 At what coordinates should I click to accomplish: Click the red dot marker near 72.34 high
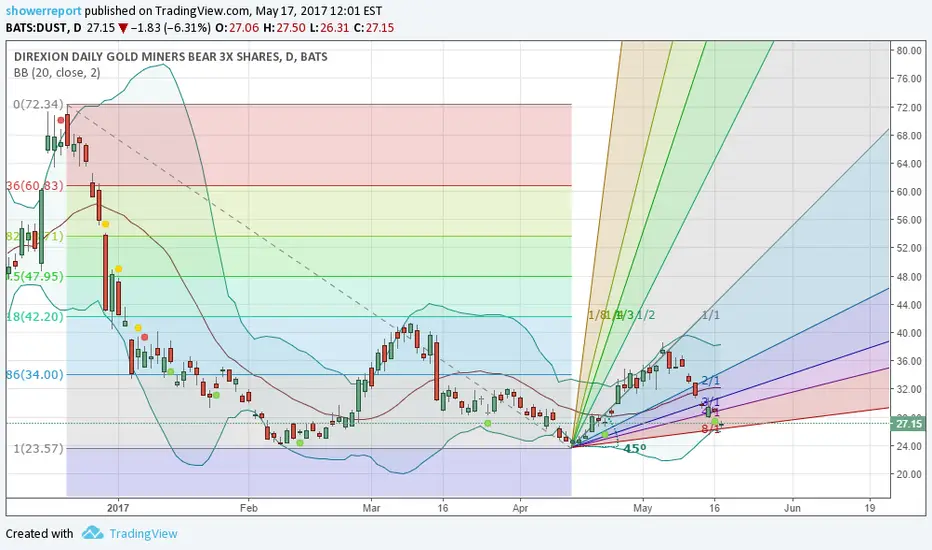click(x=61, y=120)
